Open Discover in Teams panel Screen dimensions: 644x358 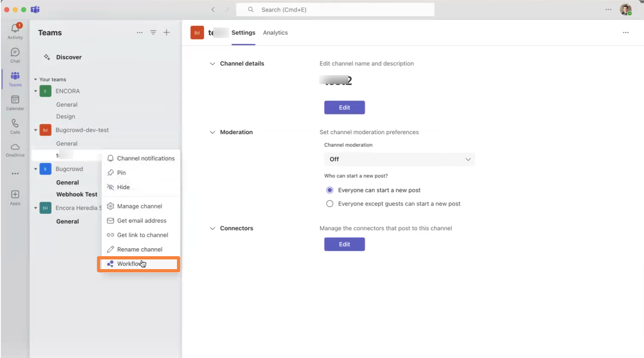point(69,57)
